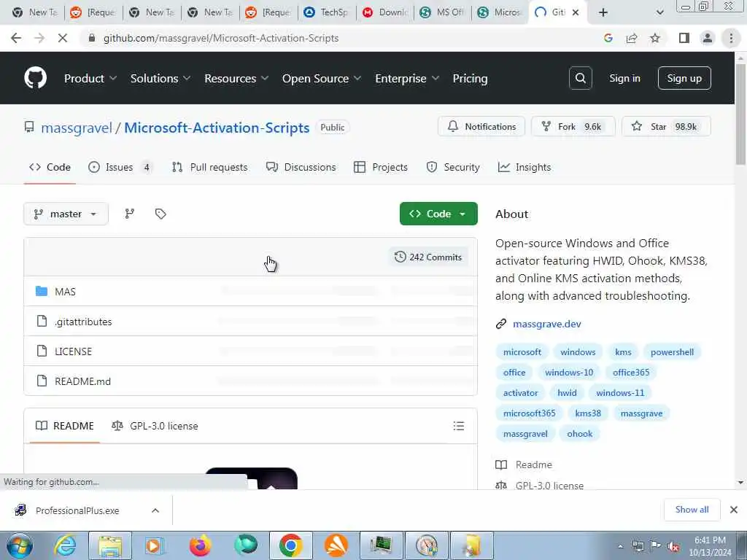Open the LICENSE file
This screenshot has width=747, height=560.
pos(73,351)
